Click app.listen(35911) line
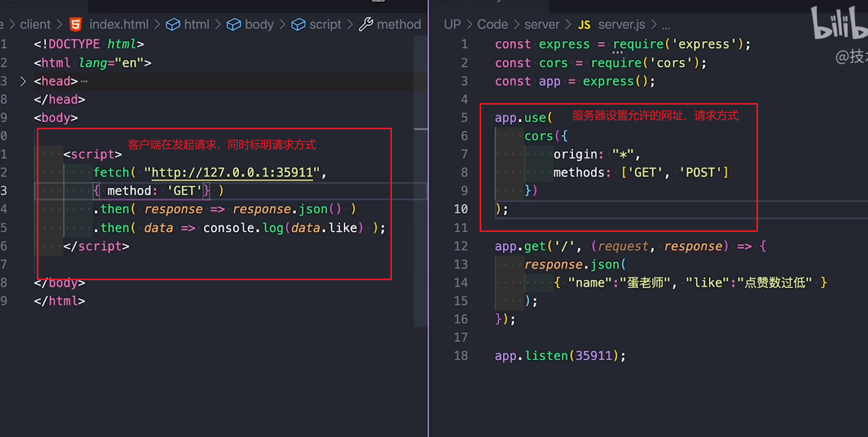The image size is (868, 437). coord(560,356)
